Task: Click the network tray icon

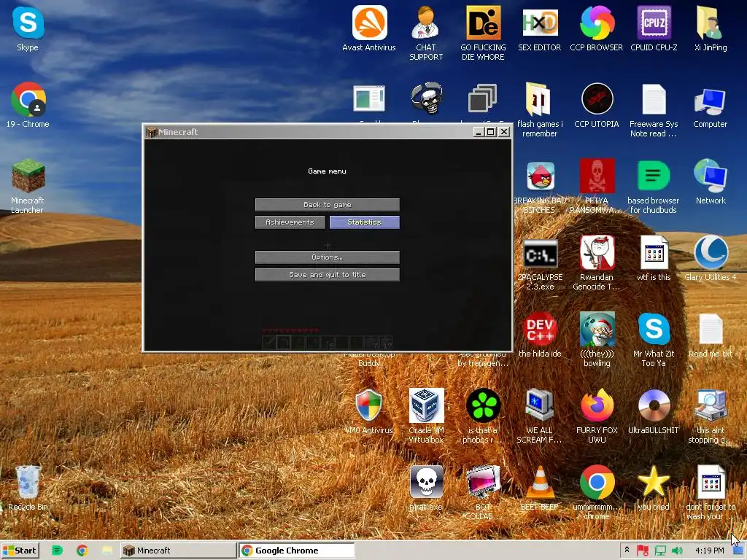Action: tap(660, 551)
